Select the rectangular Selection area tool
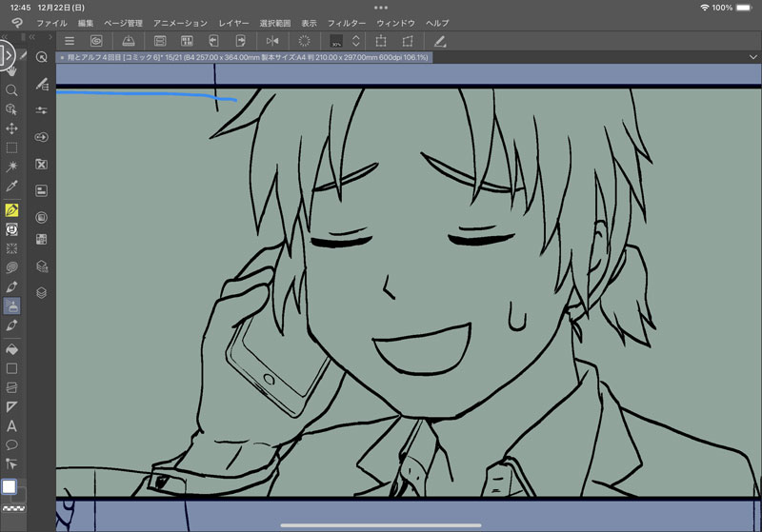 (x=12, y=148)
